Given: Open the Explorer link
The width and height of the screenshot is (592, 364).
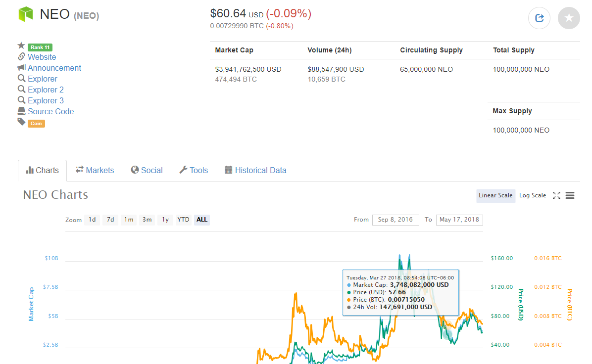Looking at the screenshot, I should (x=43, y=79).
